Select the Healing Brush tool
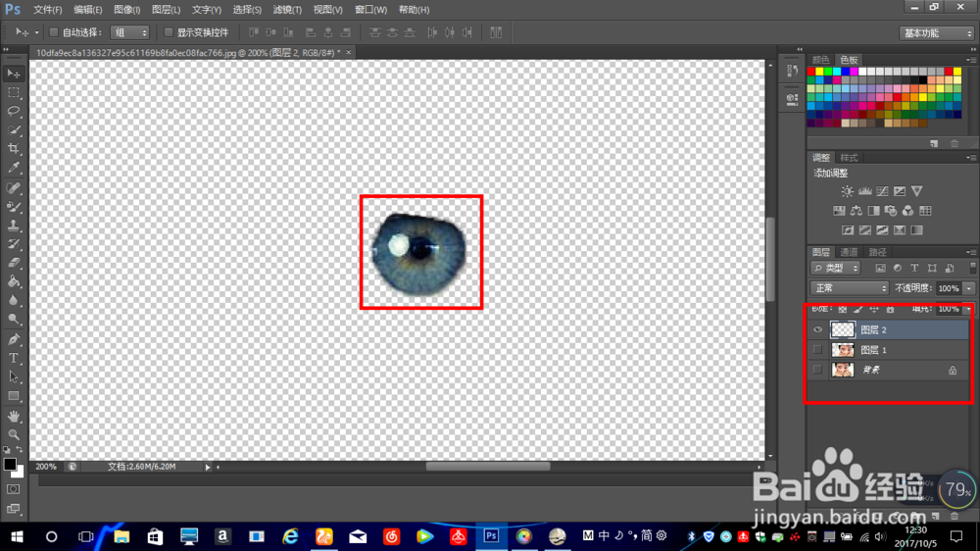This screenshot has height=551, width=980. [13, 188]
